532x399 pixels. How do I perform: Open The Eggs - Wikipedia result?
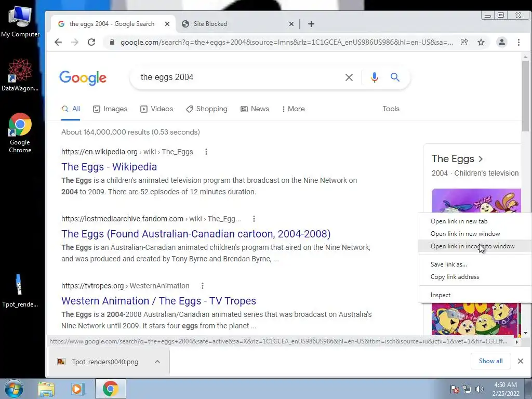(x=109, y=167)
